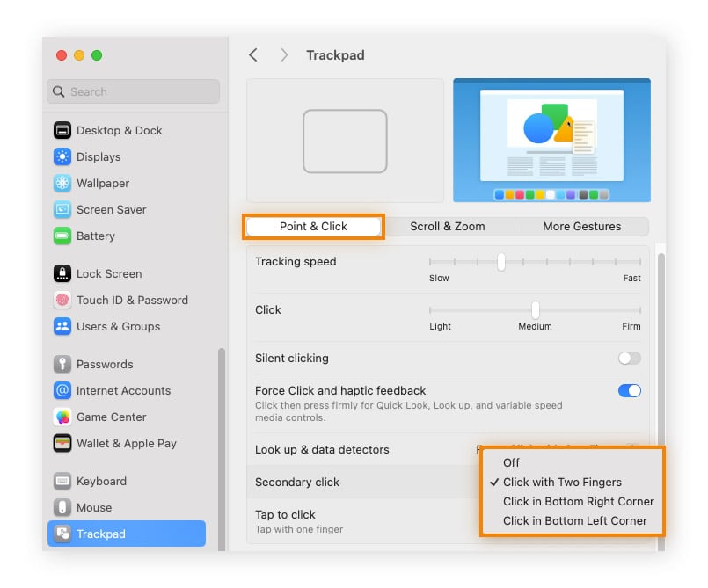Choose Click in Bottom Right Corner

pos(579,501)
